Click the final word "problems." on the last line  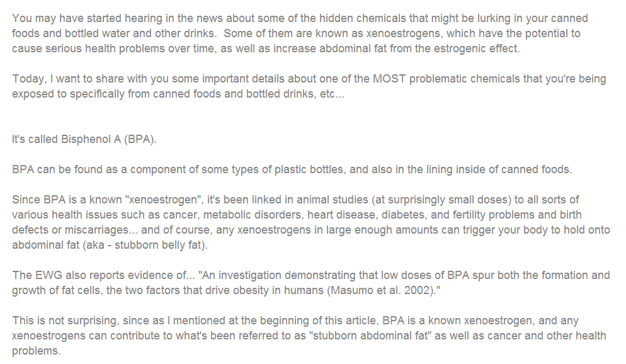click(37, 351)
